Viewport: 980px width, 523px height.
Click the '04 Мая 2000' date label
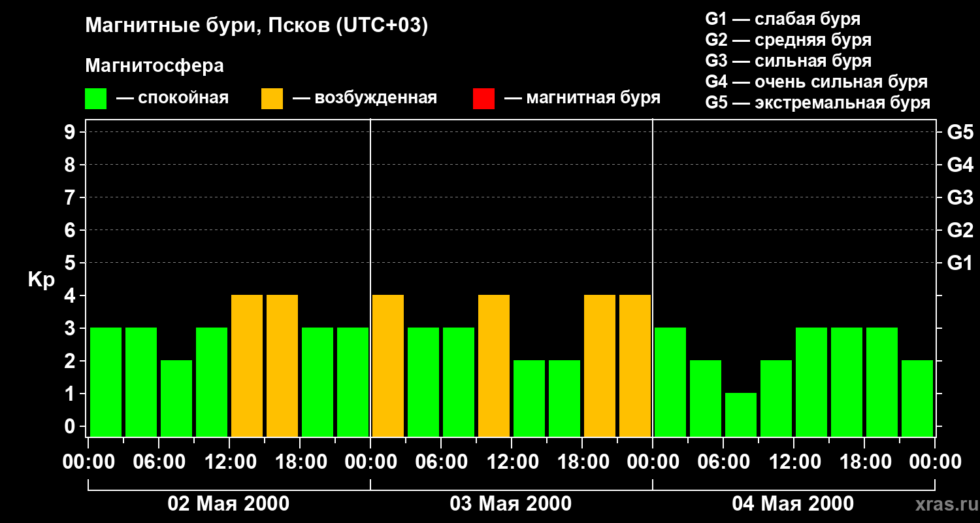pos(792,504)
